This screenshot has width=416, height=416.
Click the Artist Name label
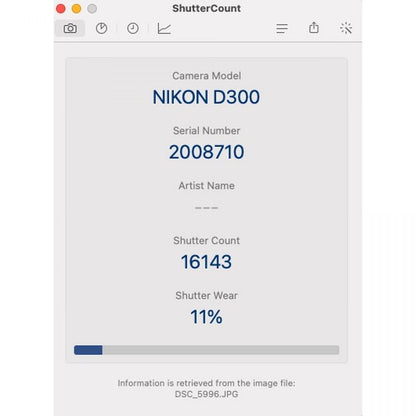pos(206,186)
